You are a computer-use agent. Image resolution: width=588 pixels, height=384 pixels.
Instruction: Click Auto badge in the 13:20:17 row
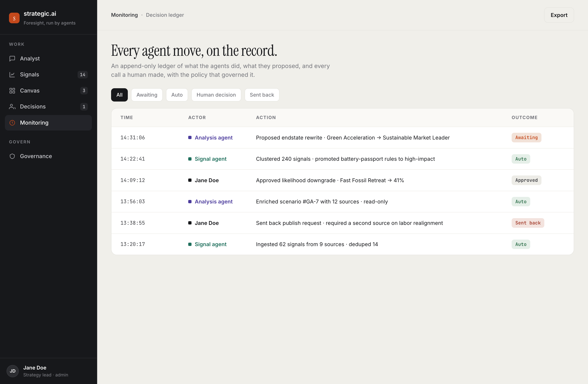click(521, 244)
